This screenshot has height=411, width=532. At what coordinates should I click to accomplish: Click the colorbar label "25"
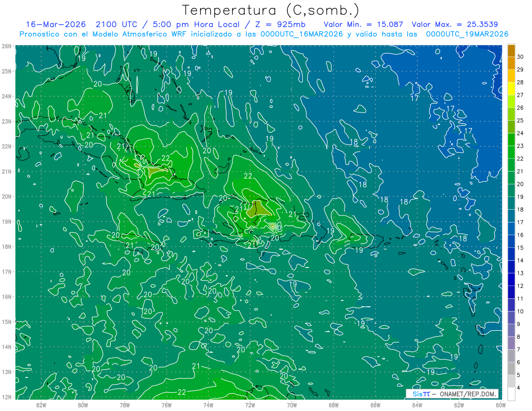(520, 120)
